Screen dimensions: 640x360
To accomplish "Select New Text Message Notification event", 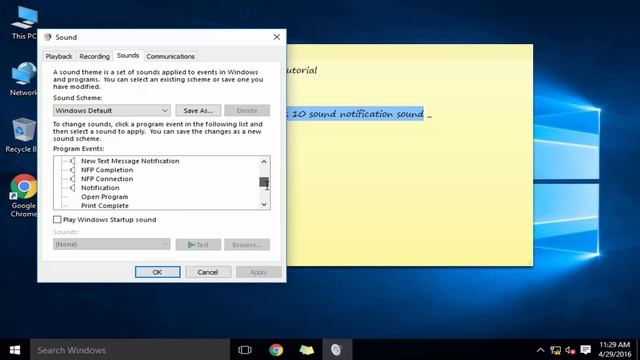I will point(130,161).
